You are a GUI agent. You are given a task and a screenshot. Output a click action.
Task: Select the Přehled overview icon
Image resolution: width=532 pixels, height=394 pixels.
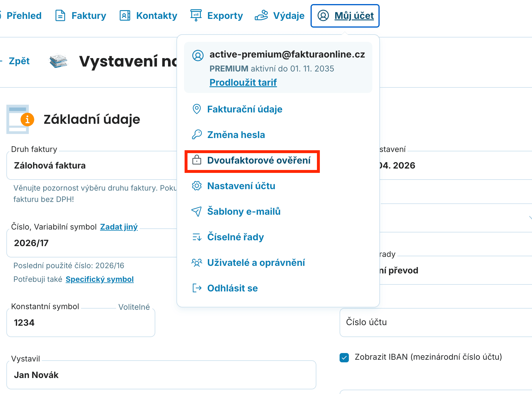coord(1,15)
